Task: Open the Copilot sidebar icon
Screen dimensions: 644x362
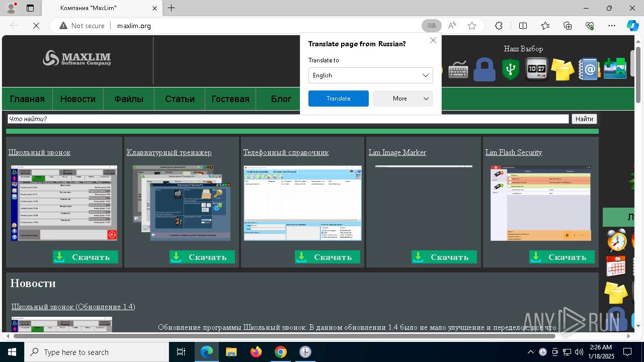Action: (x=632, y=26)
